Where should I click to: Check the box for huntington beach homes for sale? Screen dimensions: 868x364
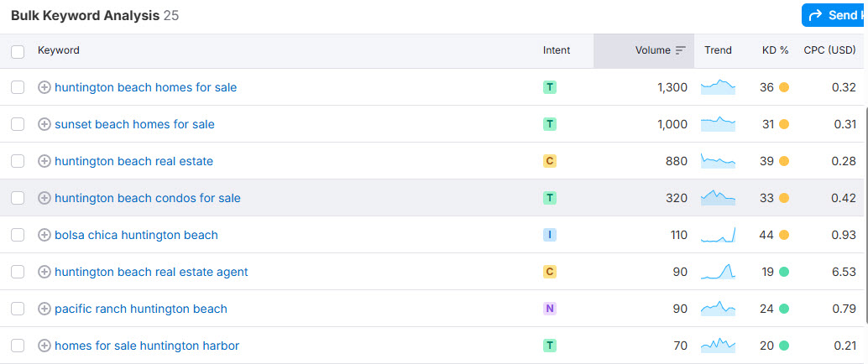(18, 87)
